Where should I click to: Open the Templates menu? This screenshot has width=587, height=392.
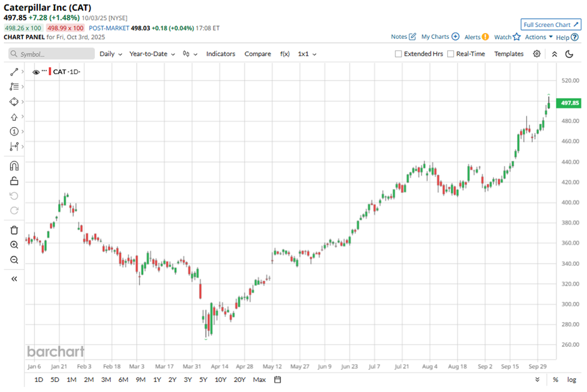(509, 54)
